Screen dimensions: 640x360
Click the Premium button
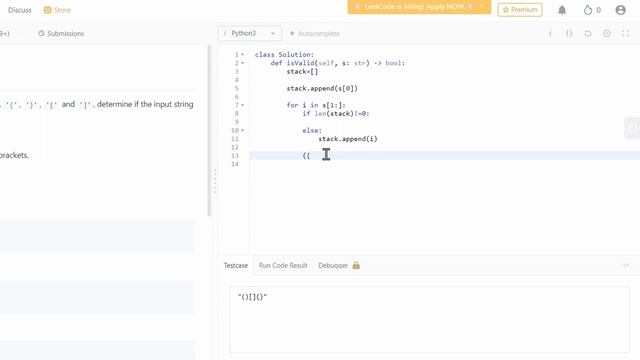coord(520,10)
